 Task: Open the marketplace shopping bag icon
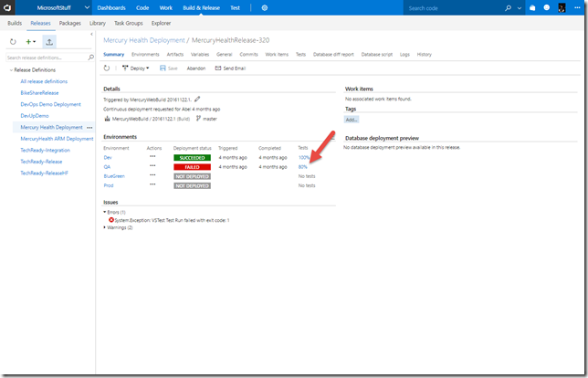click(x=546, y=8)
